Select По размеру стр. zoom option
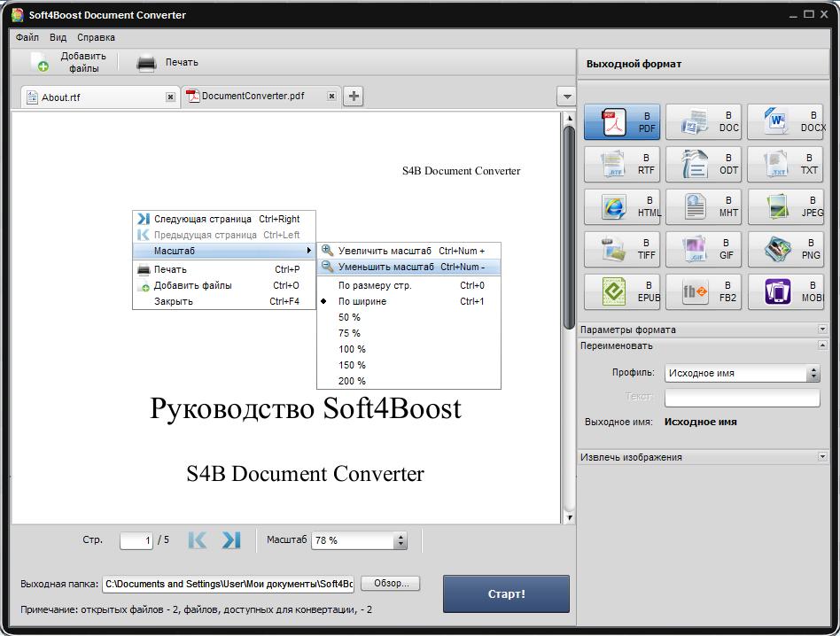This screenshot has width=840, height=636. 408,285
